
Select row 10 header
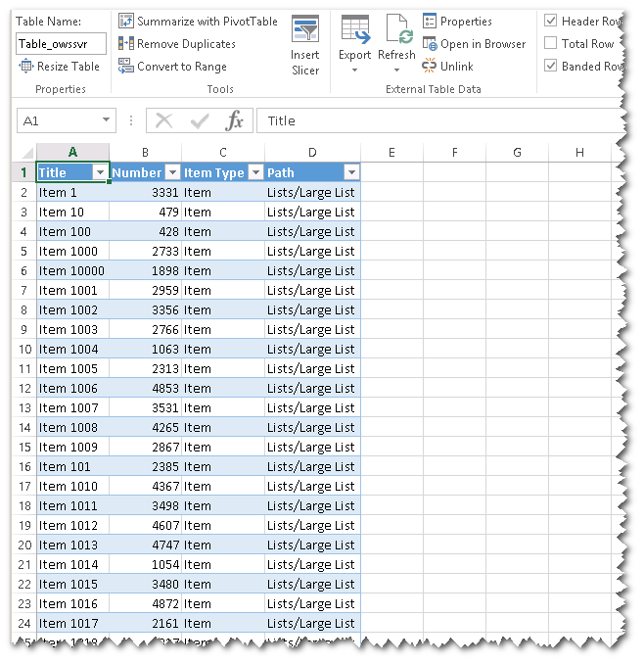click(x=24, y=349)
